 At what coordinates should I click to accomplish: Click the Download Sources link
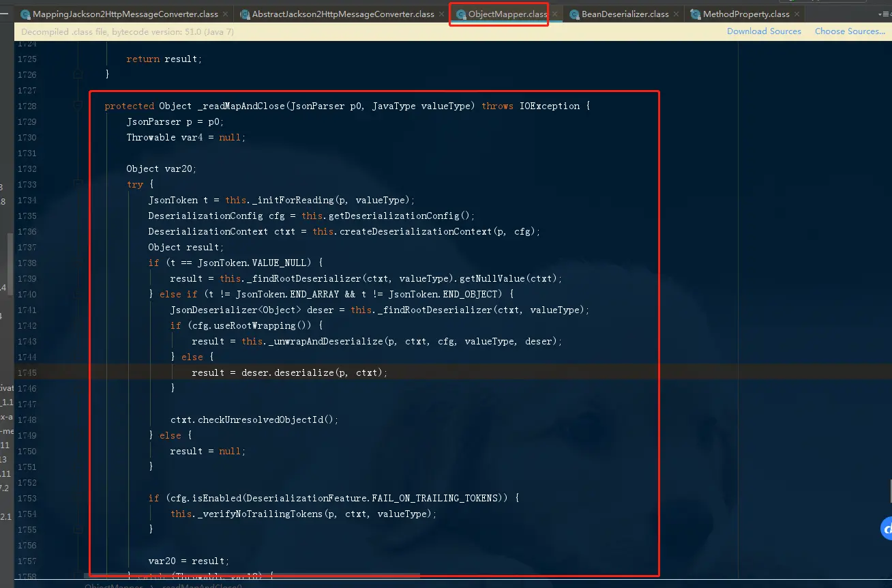[x=764, y=31]
